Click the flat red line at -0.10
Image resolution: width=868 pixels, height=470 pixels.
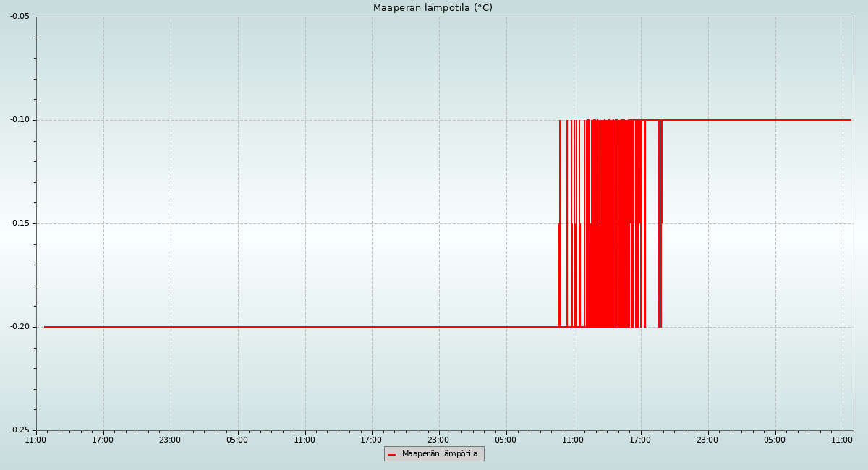(759, 120)
